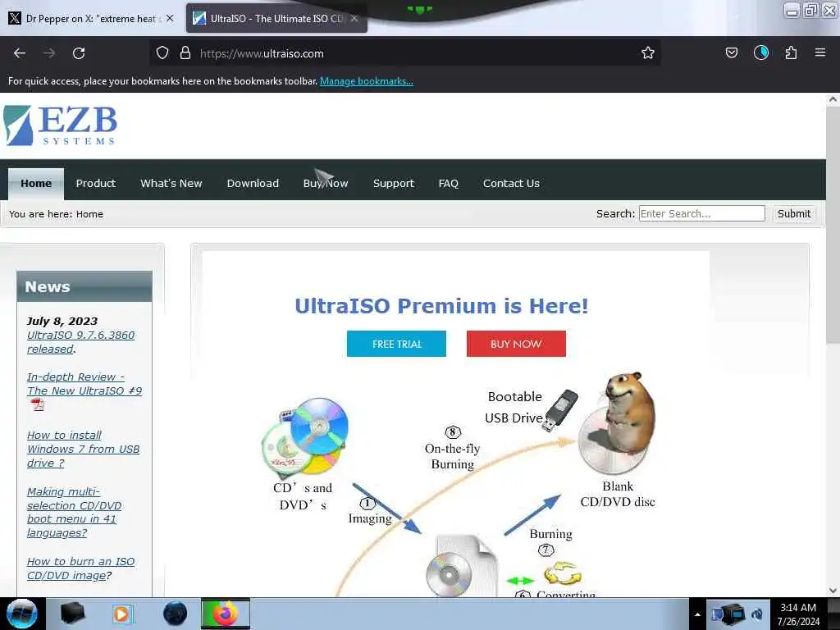This screenshot has width=840, height=630.
Task: Open the What's New menu item
Action: point(171,183)
